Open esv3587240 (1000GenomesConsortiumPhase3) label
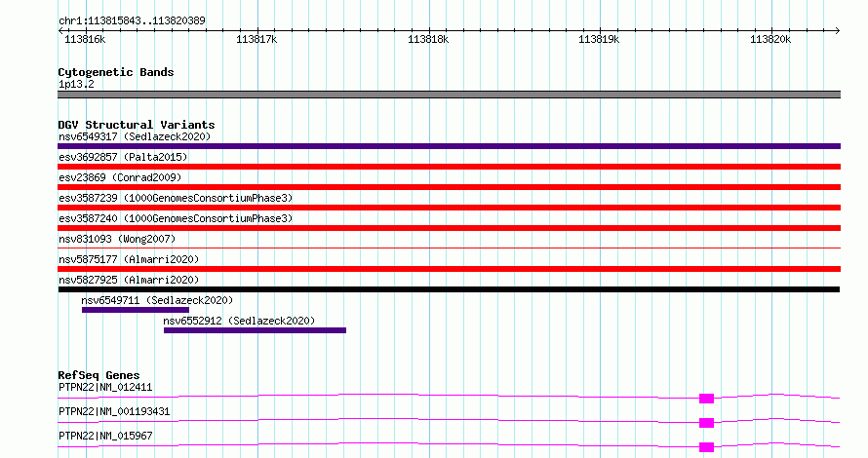The image size is (868, 458). click(x=176, y=218)
